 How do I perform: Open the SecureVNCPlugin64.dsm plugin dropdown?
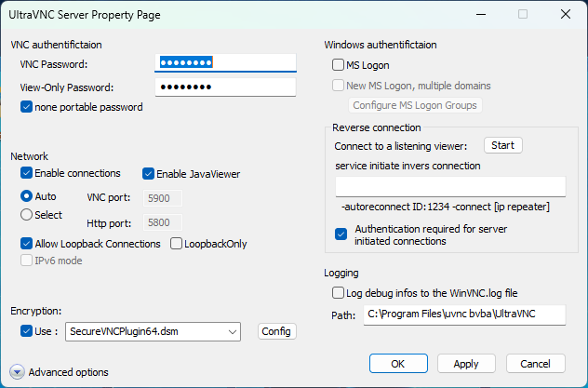point(153,331)
